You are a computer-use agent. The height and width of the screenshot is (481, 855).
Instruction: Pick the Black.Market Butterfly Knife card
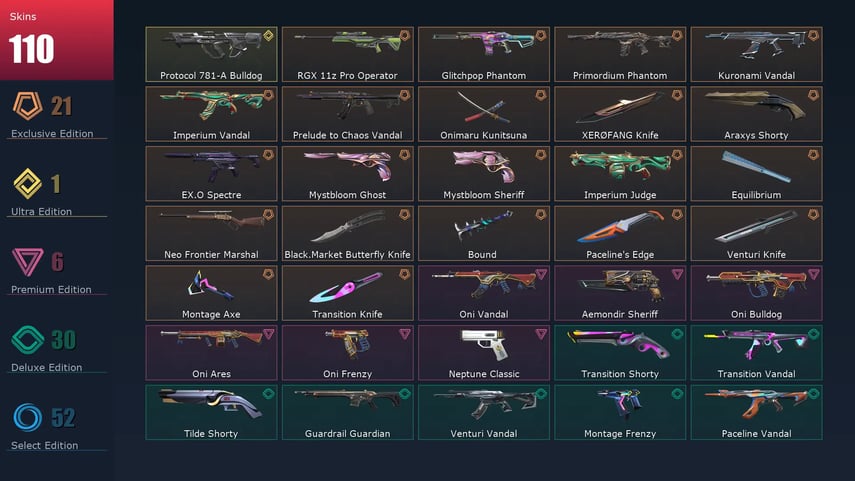pos(347,233)
